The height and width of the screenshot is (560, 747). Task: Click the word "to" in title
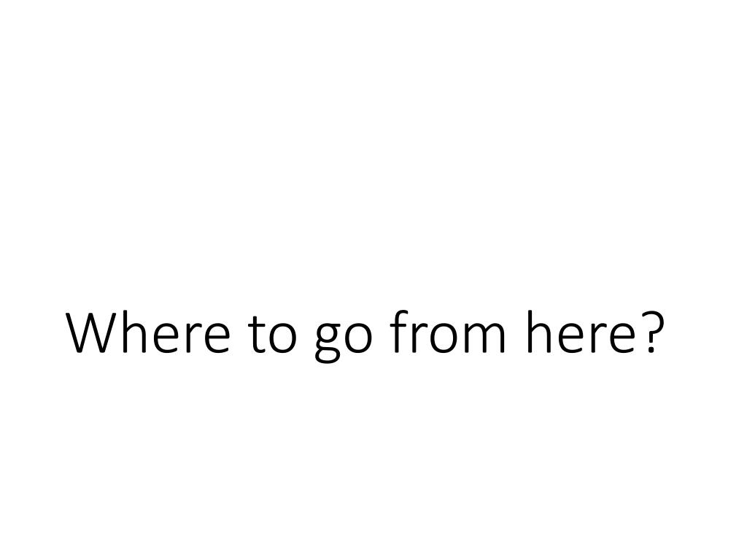pos(273,334)
